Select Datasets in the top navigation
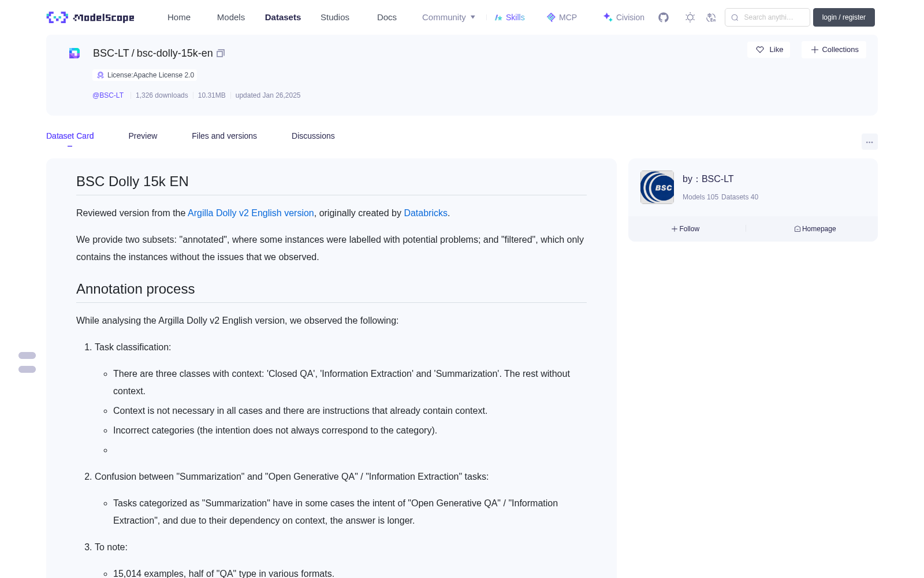The image size is (924, 578). [283, 17]
